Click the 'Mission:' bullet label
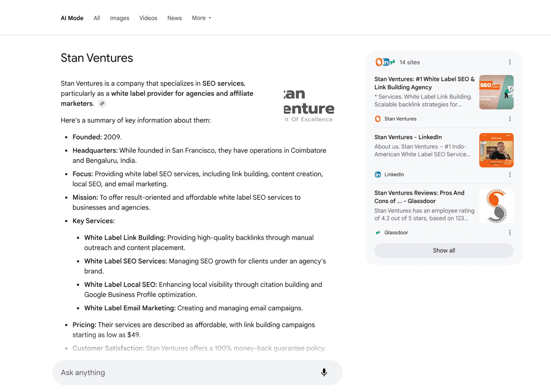The height and width of the screenshot is (392, 551). [x=85, y=197]
